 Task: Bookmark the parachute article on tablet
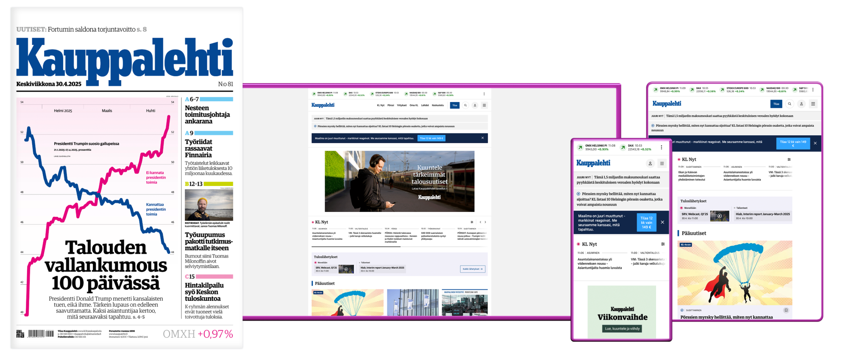(x=786, y=311)
